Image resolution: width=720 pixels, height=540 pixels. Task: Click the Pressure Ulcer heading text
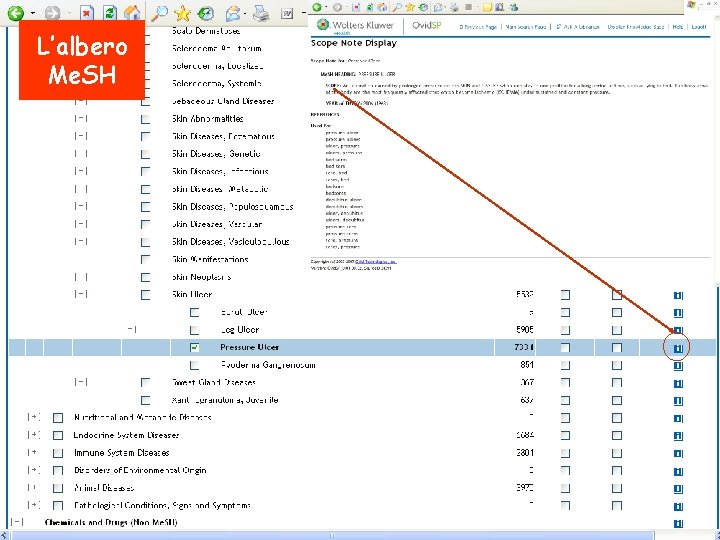(249, 348)
